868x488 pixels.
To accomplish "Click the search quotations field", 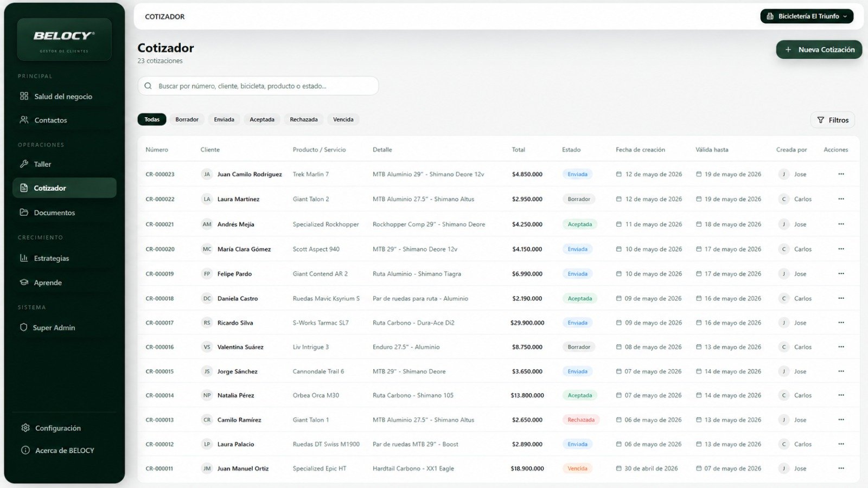I will click(x=258, y=86).
